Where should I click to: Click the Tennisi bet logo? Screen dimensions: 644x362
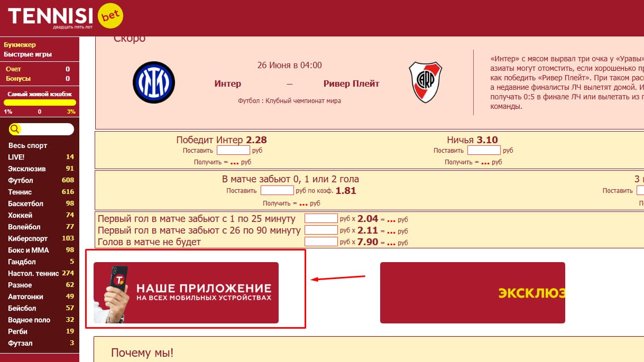[x=66, y=17]
